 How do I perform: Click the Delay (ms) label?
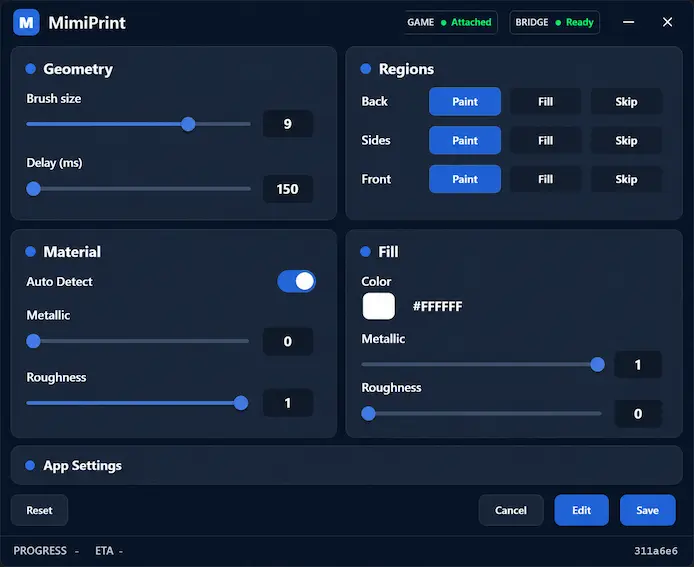54,163
